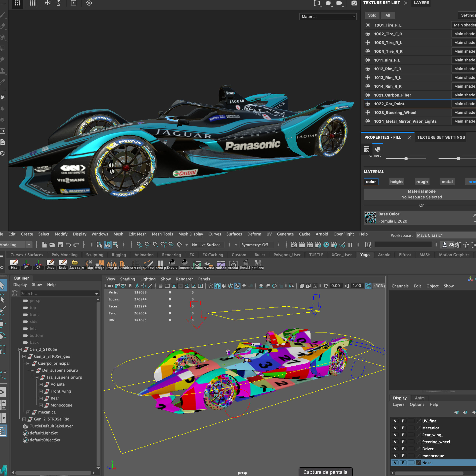Viewport: 476px width, 476px height.
Task: Toggle textured display icon in viewport toolbar
Action: [x=237, y=286]
